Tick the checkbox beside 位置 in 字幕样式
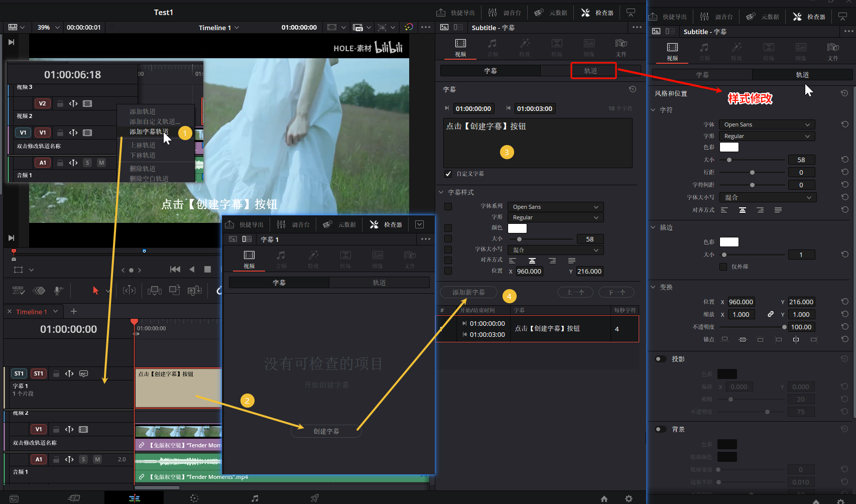Image resolution: width=856 pixels, height=504 pixels. 448,271
